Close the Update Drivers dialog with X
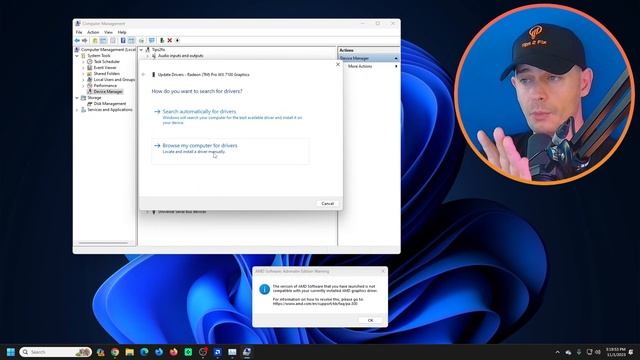640x360 pixels. [x=338, y=64]
